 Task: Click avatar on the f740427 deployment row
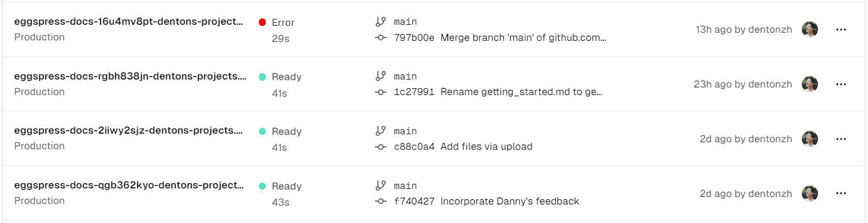point(810,194)
